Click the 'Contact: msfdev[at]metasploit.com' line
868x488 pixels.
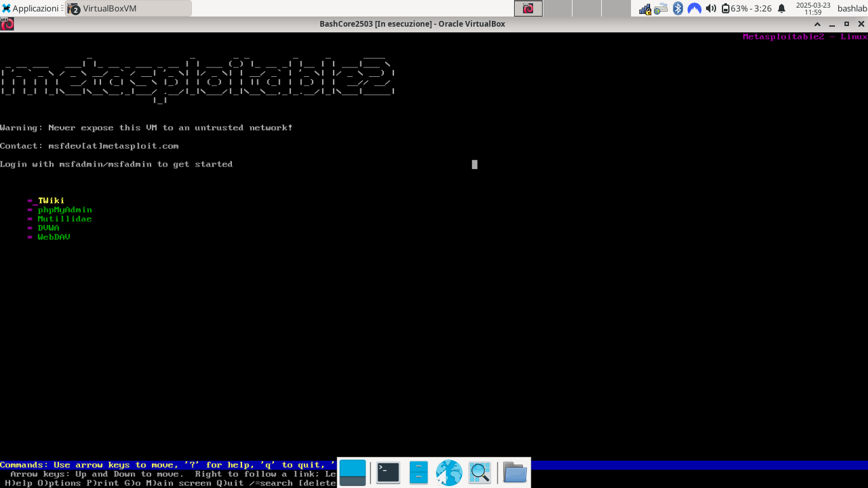89,146
